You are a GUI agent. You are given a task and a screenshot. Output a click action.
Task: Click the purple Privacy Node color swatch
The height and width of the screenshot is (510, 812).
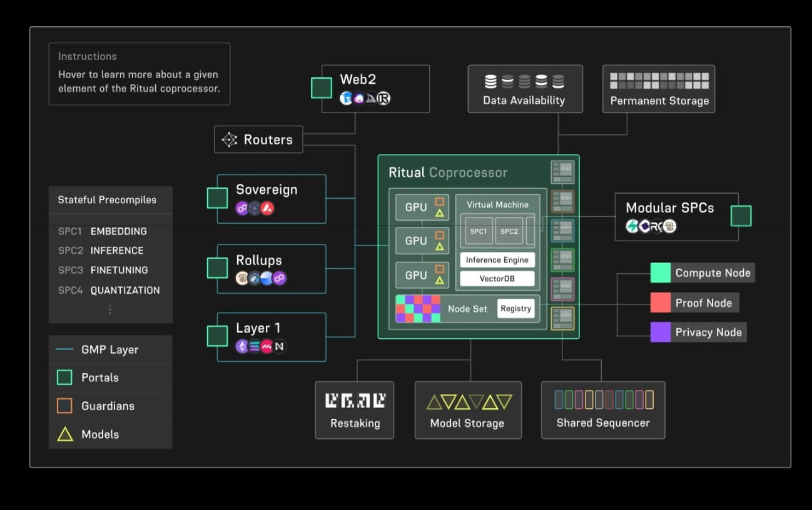[661, 332]
